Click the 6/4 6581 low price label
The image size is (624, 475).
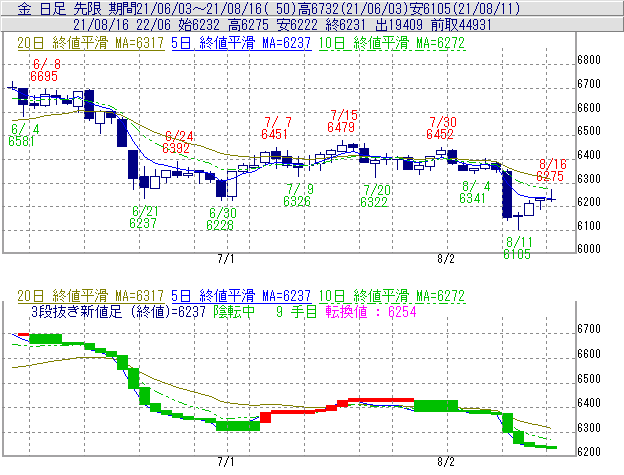(22, 135)
